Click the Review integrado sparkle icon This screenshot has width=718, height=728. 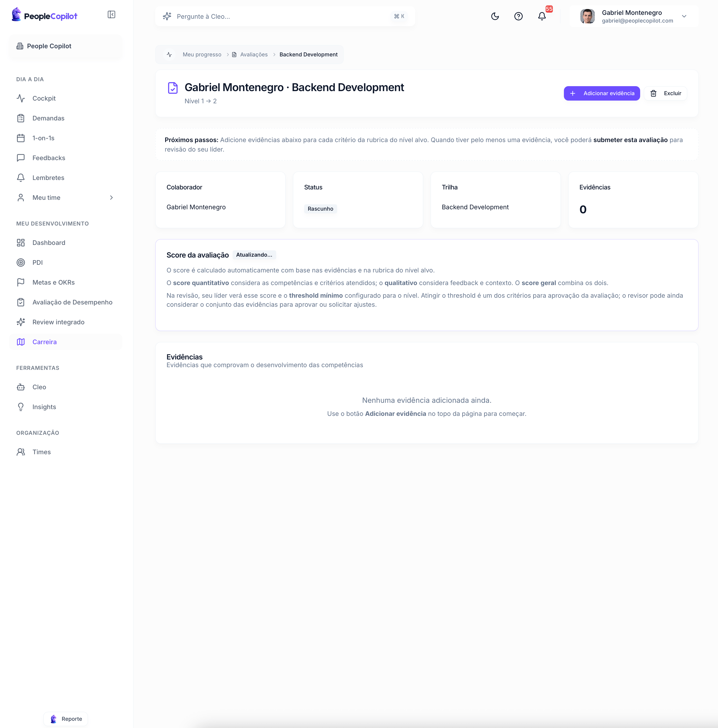tap(21, 322)
